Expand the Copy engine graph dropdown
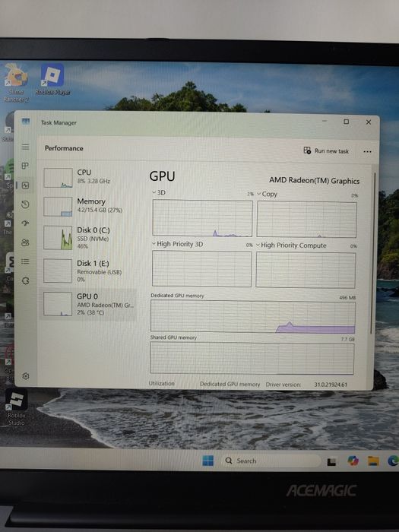 pos(259,194)
